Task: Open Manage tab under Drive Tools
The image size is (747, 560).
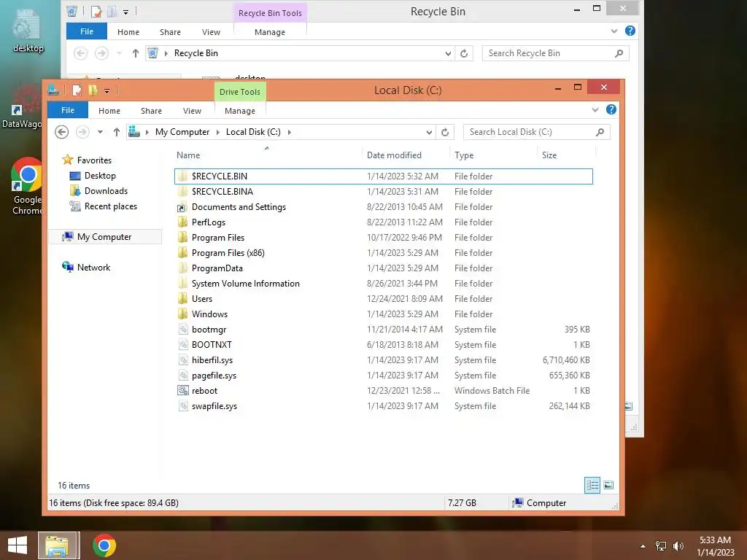Action: point(239,111)
